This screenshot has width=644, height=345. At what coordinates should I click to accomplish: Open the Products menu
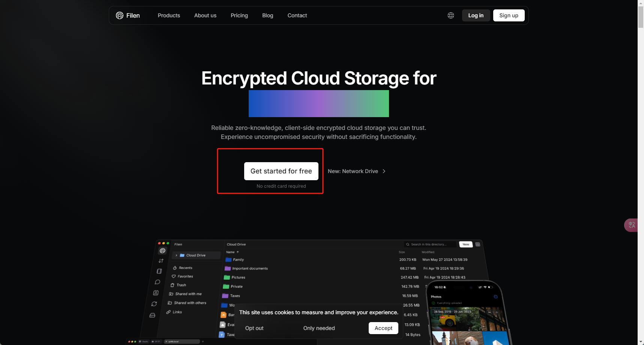[169, 15]
